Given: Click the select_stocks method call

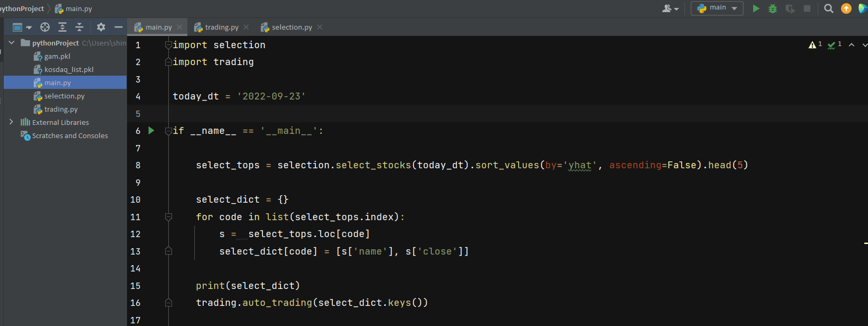Looking at the screenshot, I should (373, 165).
